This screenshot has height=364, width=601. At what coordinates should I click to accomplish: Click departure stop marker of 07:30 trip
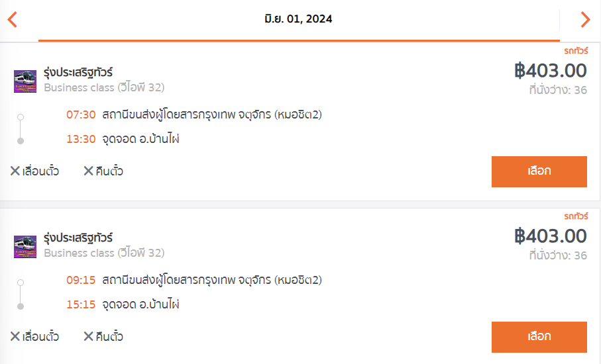coord(21,117)
